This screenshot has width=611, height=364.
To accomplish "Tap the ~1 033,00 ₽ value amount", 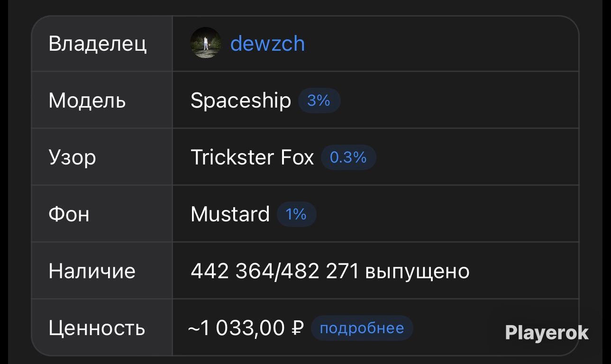I will 246,328.
